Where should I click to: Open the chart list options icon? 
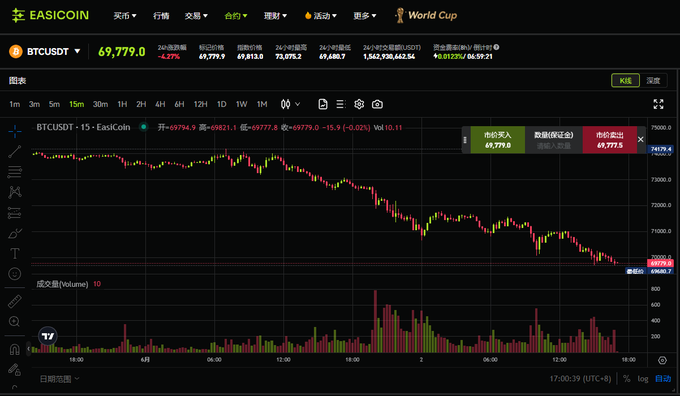(x=341, y=104)
